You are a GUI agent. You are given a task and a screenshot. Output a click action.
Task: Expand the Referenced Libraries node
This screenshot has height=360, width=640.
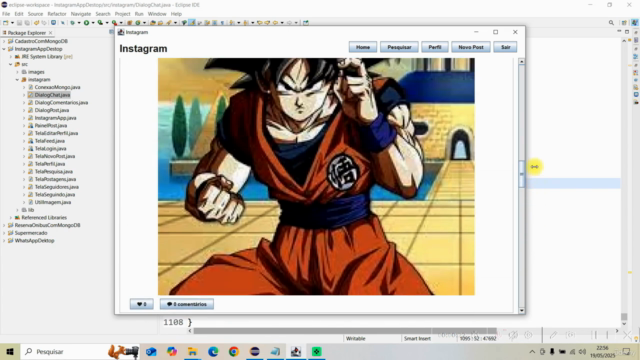[x=11, y=218]
